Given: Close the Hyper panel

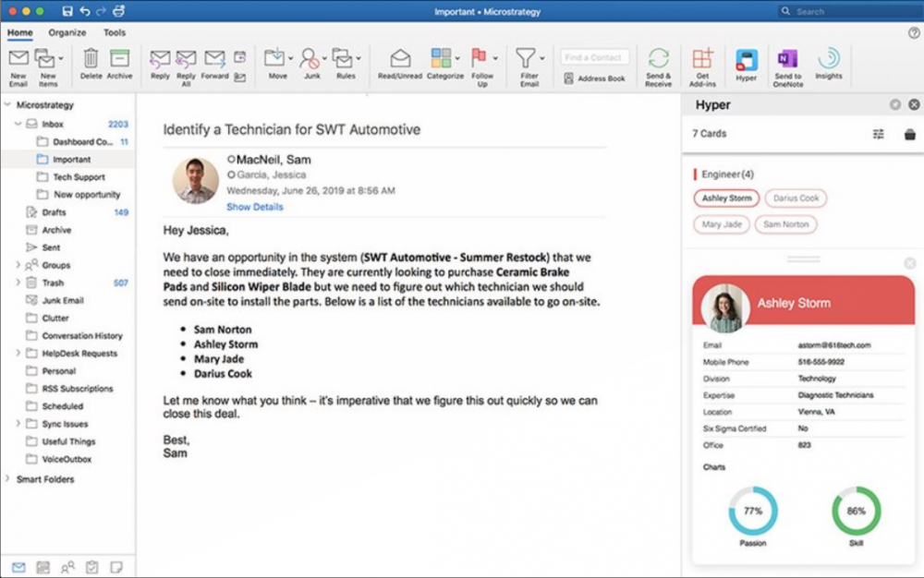Looking at the screenshot, I should 914,104.
